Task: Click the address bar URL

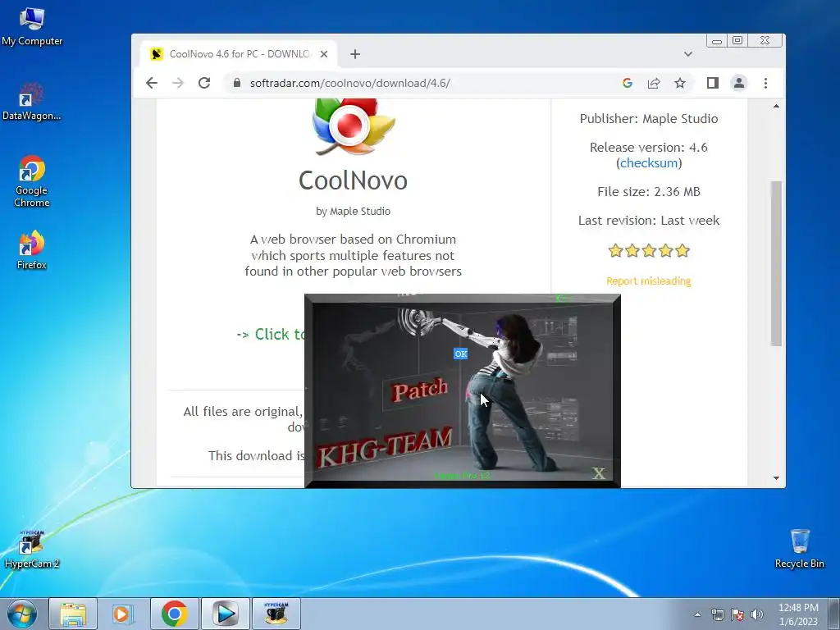Action: [349, 83]
